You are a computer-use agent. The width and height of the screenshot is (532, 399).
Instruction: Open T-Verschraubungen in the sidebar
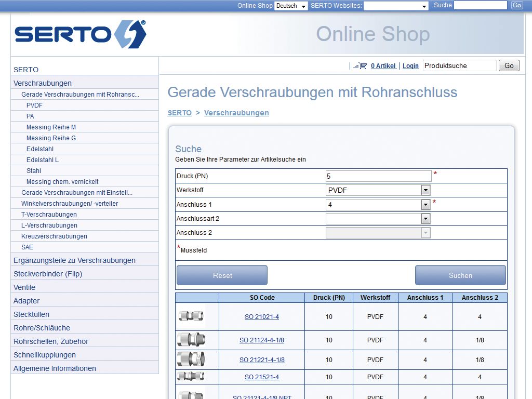pyautogui.click(x=85, y=214)
